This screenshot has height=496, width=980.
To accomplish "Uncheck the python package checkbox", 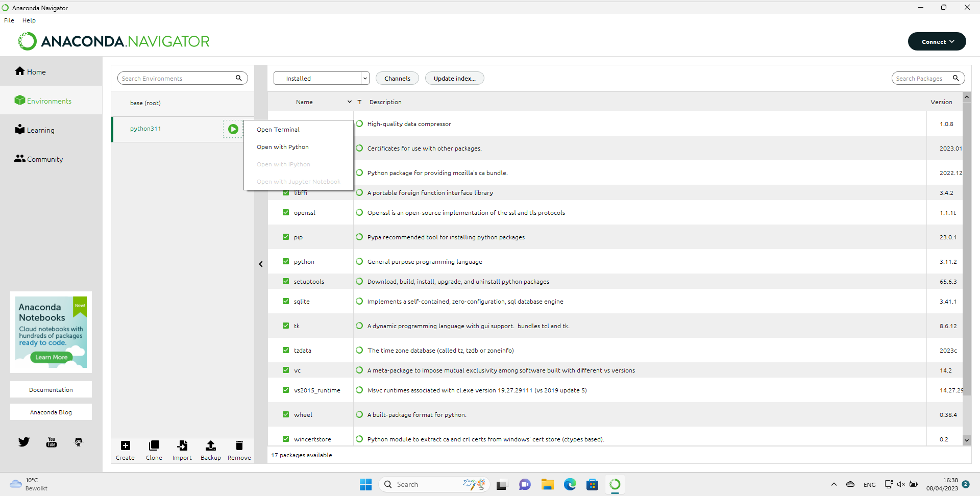I will point(286,261).
